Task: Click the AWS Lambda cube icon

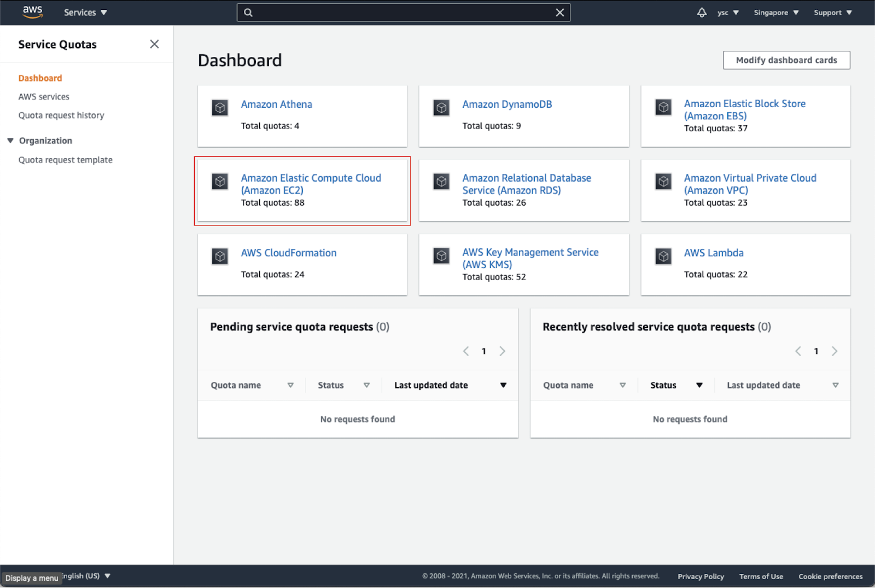Action: point(663,256)
